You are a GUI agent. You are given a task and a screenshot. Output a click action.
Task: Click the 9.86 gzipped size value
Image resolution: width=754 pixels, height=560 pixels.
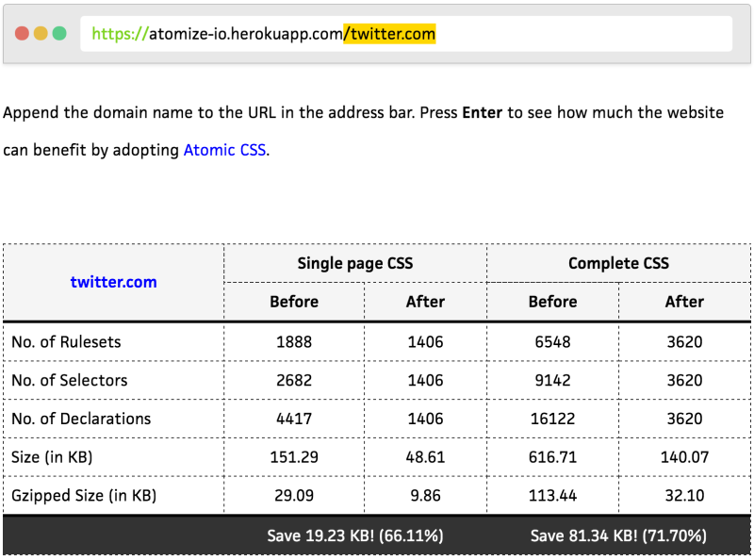click(426, 496)
